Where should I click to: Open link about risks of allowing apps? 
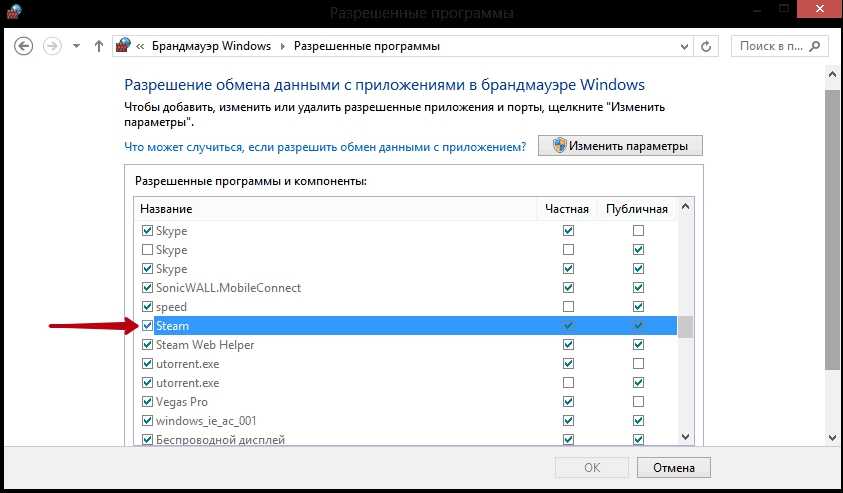click(324, 147)
